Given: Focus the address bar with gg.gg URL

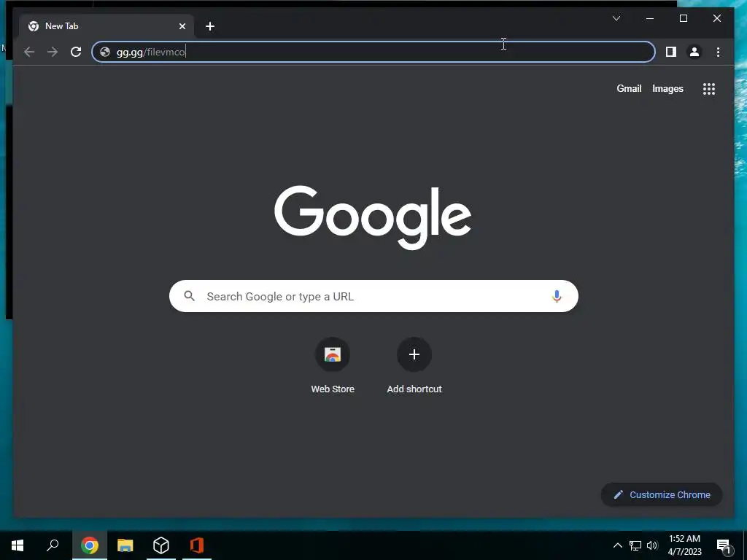Looking at the screenshot, I should pos(373,52).
